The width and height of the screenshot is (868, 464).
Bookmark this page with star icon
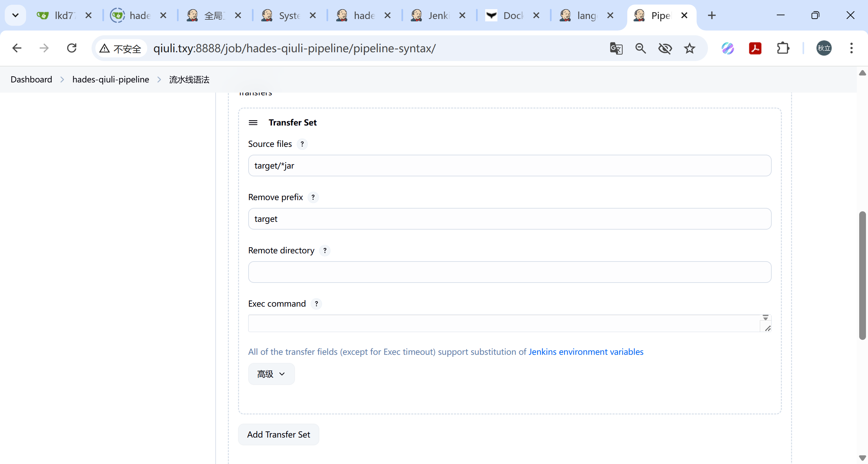click(x=689, y=49)
